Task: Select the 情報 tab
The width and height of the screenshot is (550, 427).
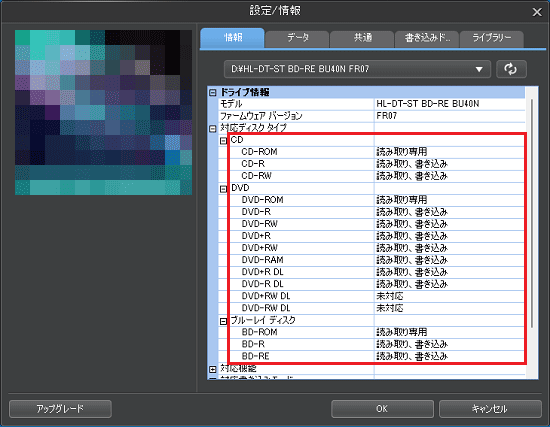Action: tap(232, 38)
